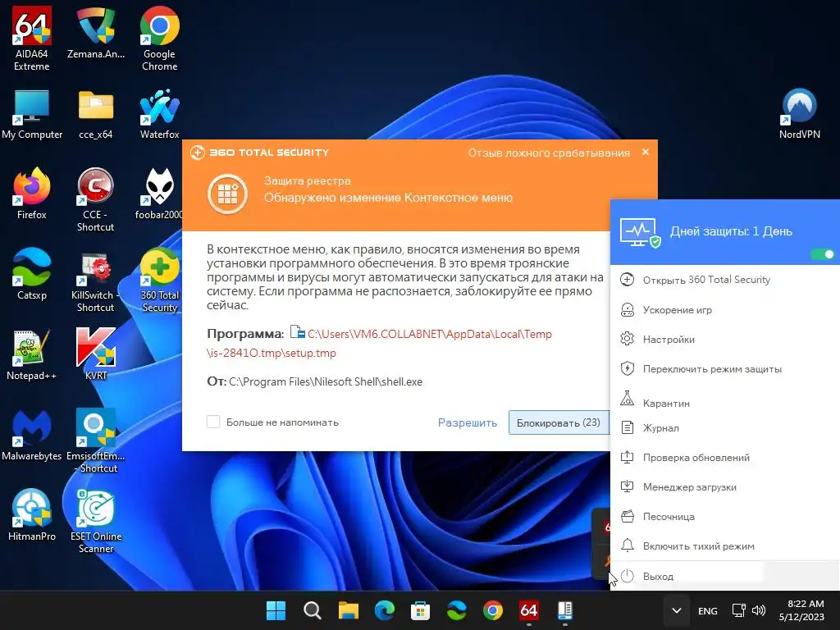Choose 'Выход' to exit 360

click(725, 577)
